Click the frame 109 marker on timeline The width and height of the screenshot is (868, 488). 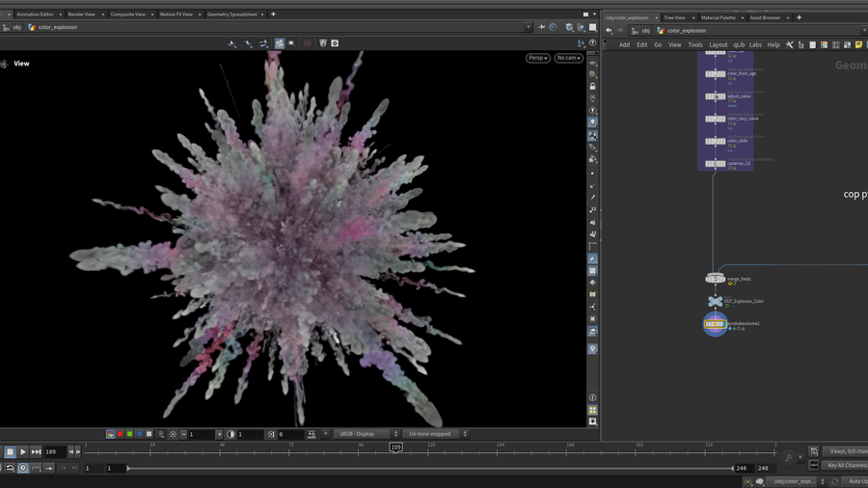coord(395,447)
